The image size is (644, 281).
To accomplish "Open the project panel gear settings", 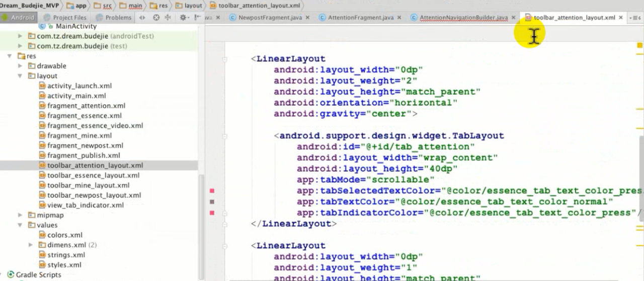I will coord(184,17).
